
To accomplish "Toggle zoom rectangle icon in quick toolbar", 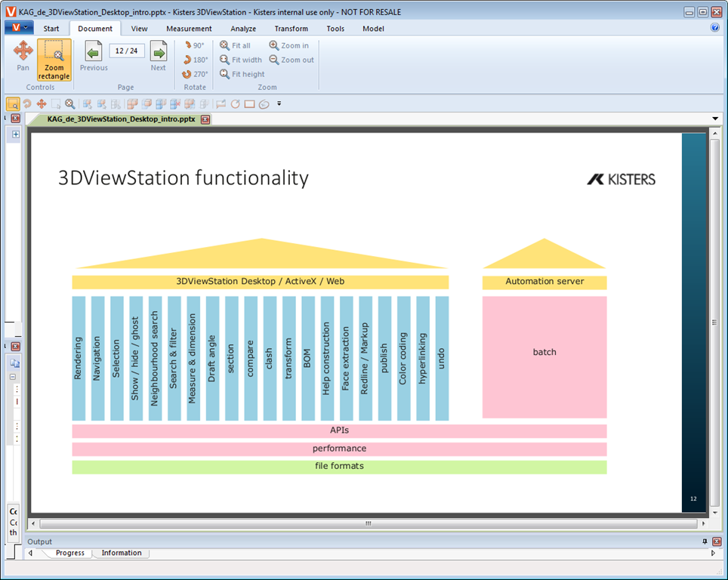I will (x=13, y=103).
